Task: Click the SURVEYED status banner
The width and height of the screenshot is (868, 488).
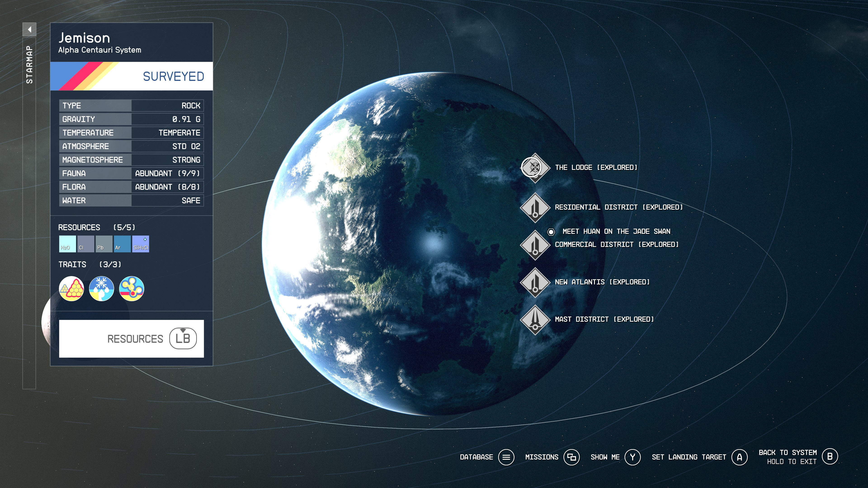Action: click(131, 76)
